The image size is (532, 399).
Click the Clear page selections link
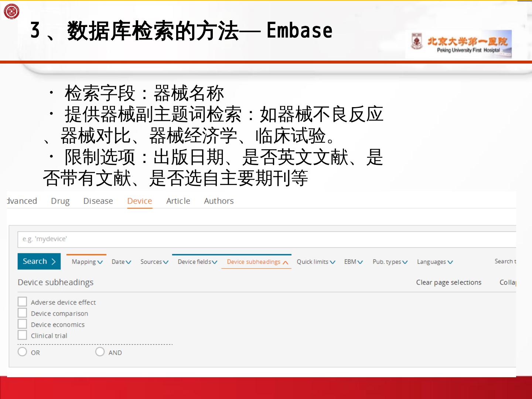click(449, 283)
